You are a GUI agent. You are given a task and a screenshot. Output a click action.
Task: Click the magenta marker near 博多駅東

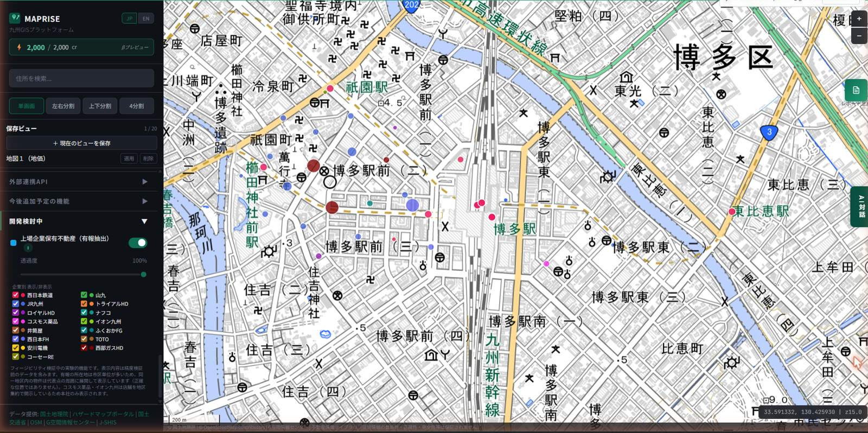point(546,264)
